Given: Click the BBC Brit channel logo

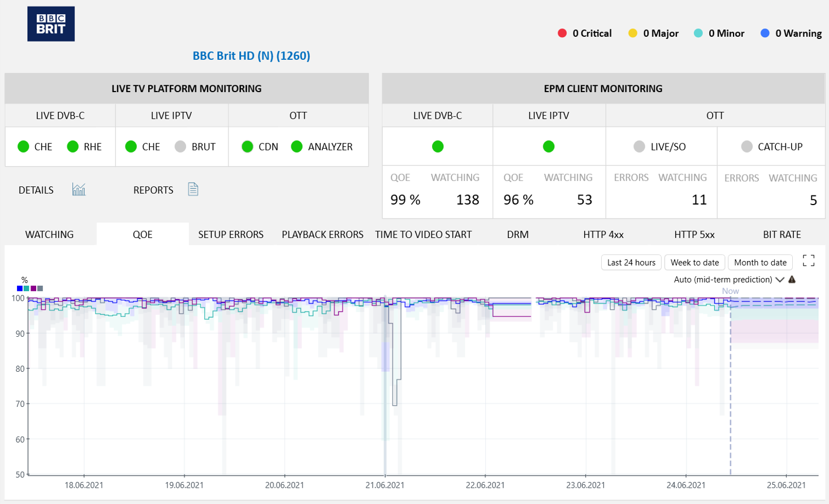Looking at the screenshot, I should click(x=51, y=24).
